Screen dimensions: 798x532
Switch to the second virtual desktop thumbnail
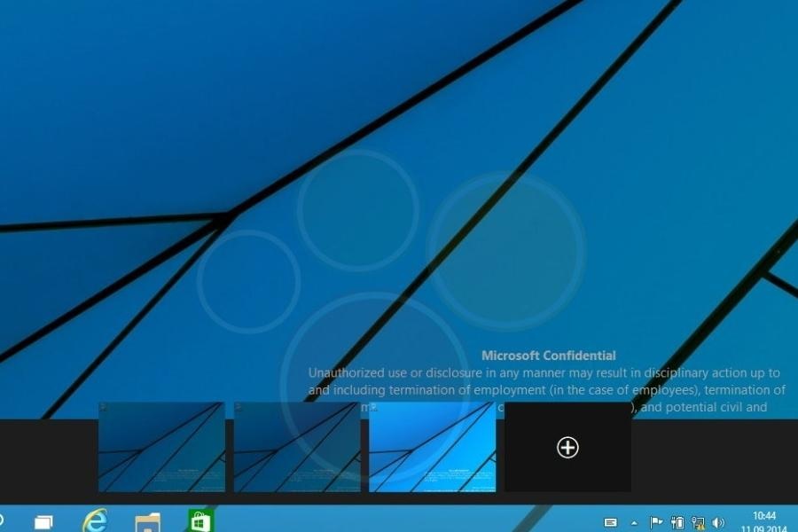click(x=297, y=447)
